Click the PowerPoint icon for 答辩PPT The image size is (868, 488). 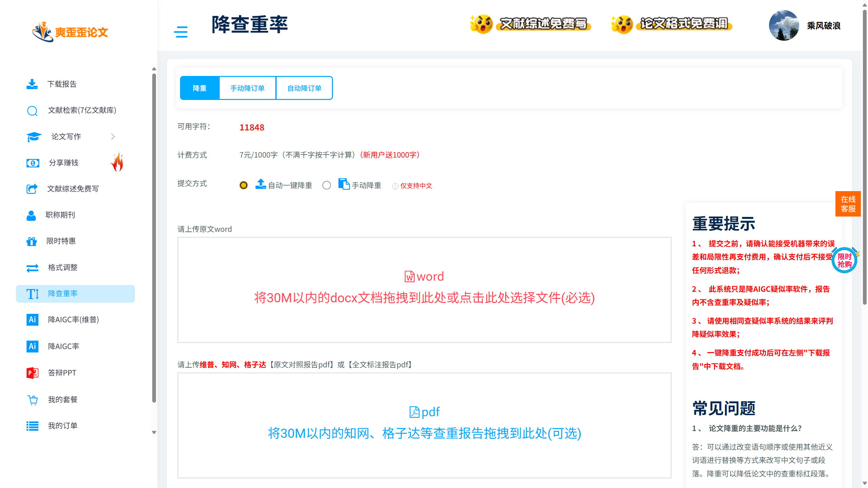(32, 373)
